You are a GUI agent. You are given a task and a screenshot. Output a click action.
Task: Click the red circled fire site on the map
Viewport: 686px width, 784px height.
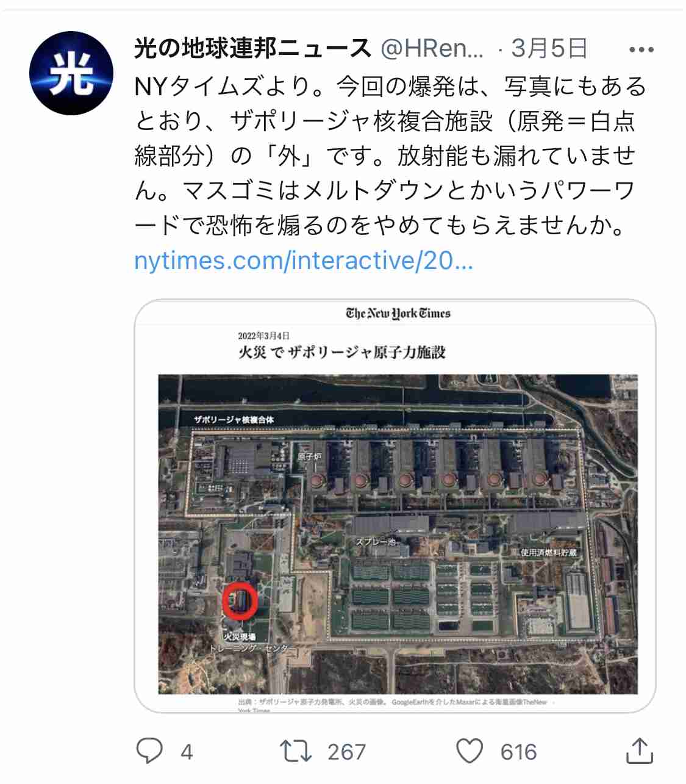(240, 601)
